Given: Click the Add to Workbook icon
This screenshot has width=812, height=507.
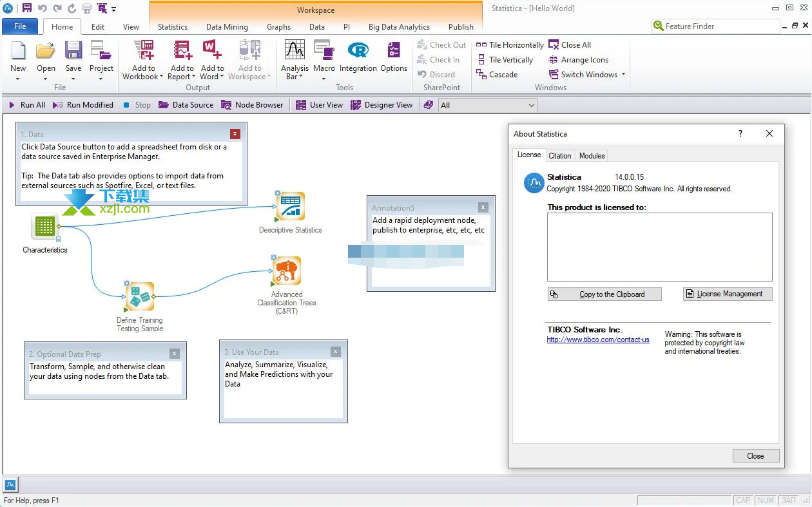Looking at the screenshot, I should pos(143,50).
